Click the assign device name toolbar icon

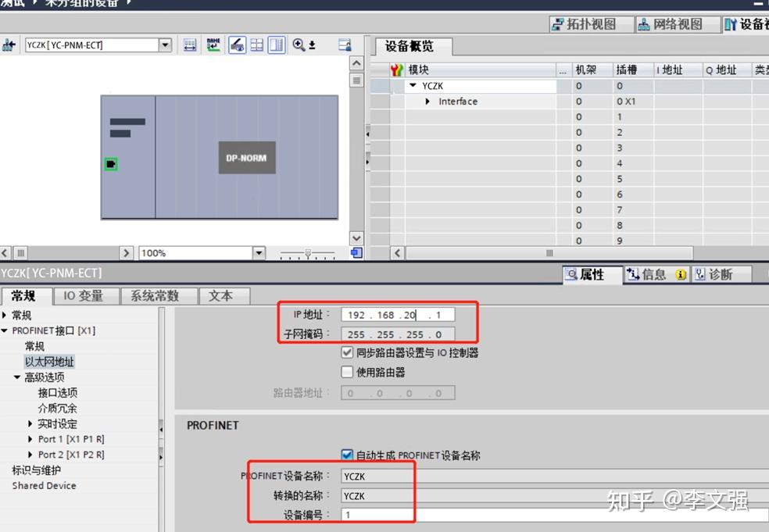click(213, 45)
